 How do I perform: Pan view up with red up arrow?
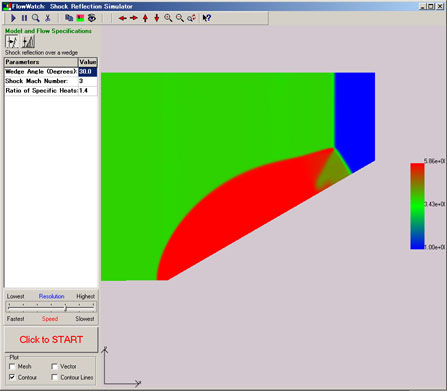(145, 18)
